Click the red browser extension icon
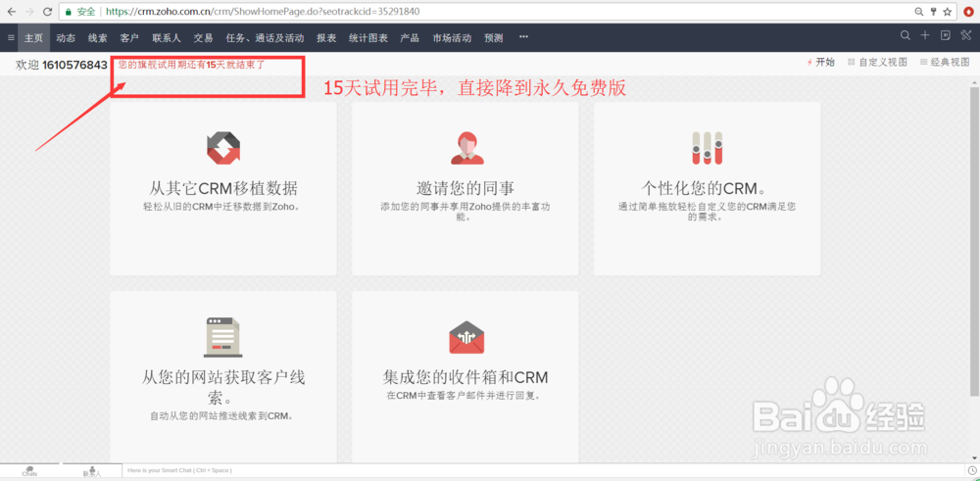 click(x=968, y=11)
